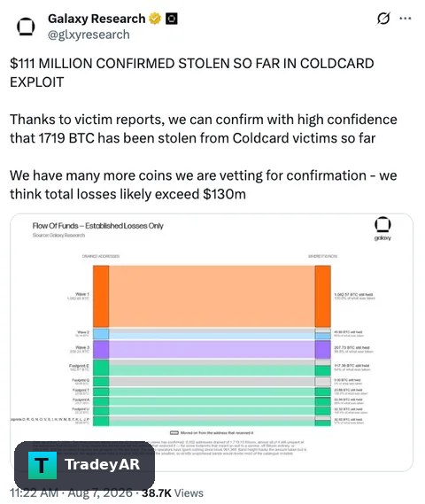This screenshot has width=425, height=504.
Task: Click the galaxy logo inside the chart
Action: (x=382, y=229)
